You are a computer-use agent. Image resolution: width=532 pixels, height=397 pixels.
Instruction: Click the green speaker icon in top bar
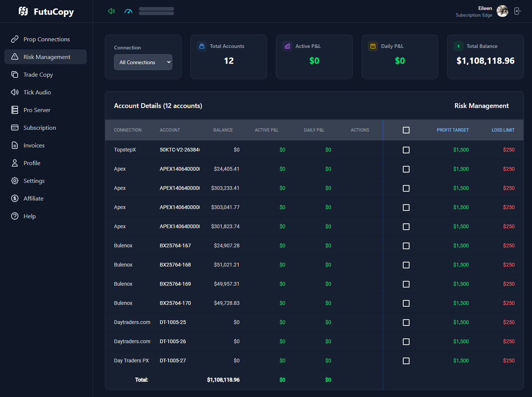111,11
